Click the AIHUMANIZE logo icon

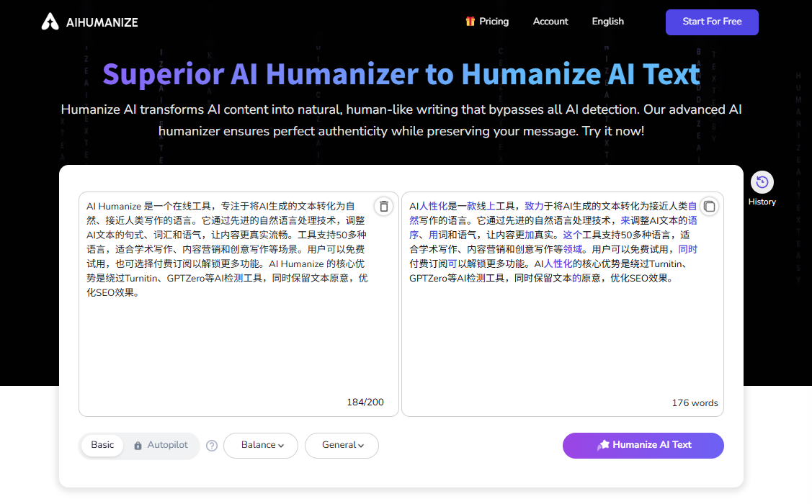click(x=50, y=22)
